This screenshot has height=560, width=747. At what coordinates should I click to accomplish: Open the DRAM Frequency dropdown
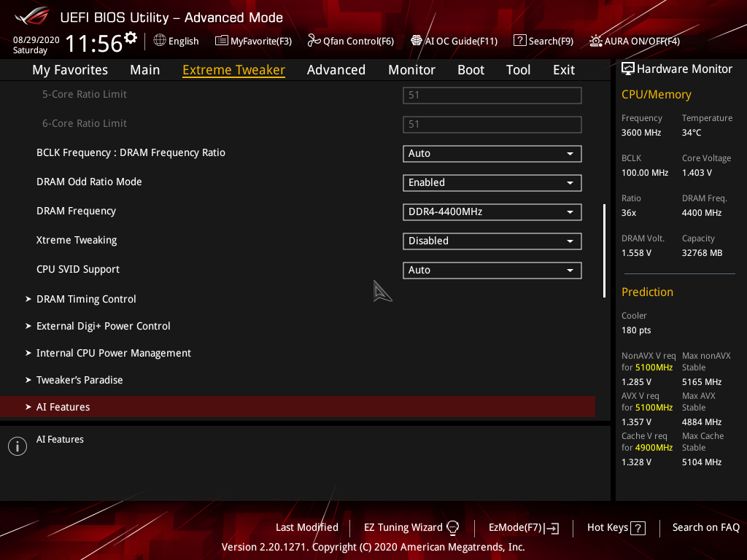pyautogui.click(x=492, y=212)
